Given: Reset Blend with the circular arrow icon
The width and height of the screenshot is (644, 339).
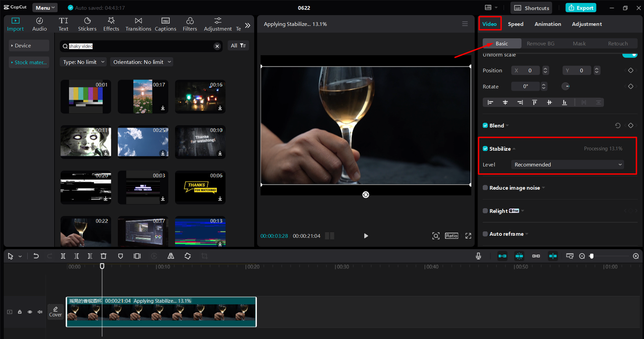Looking at the screenshot, I should pos(618,126).
